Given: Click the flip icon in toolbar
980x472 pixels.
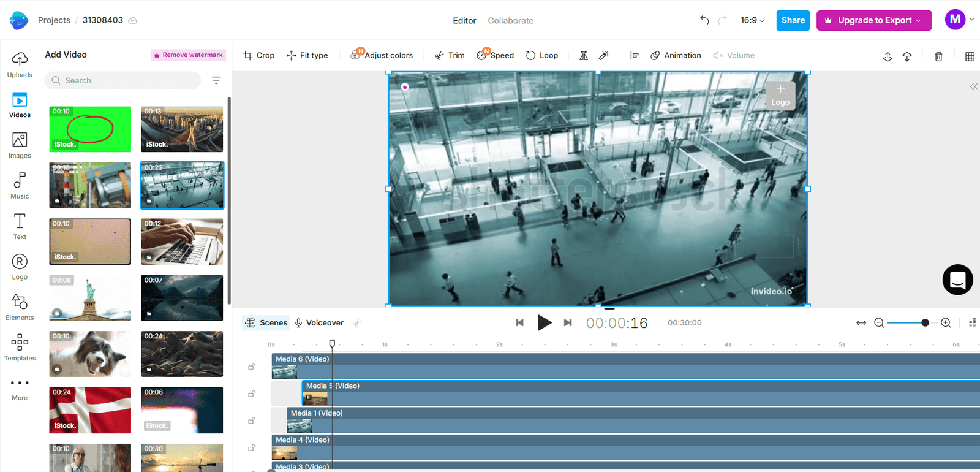Looking at the screenshot, I should pos(584,56).
